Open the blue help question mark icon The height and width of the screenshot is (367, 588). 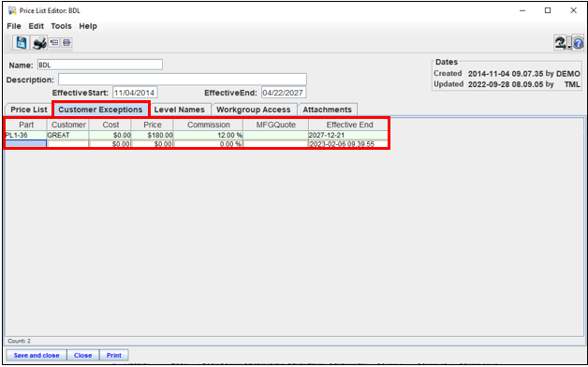click(x=579, y=43)
